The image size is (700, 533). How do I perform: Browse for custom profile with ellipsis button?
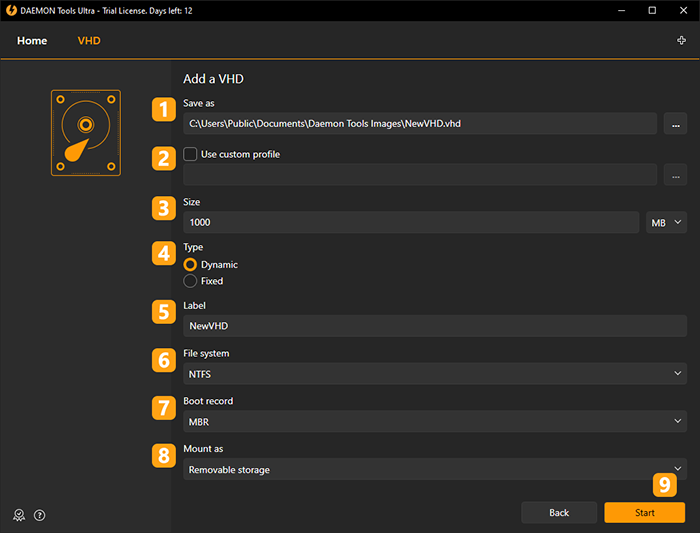675,175
